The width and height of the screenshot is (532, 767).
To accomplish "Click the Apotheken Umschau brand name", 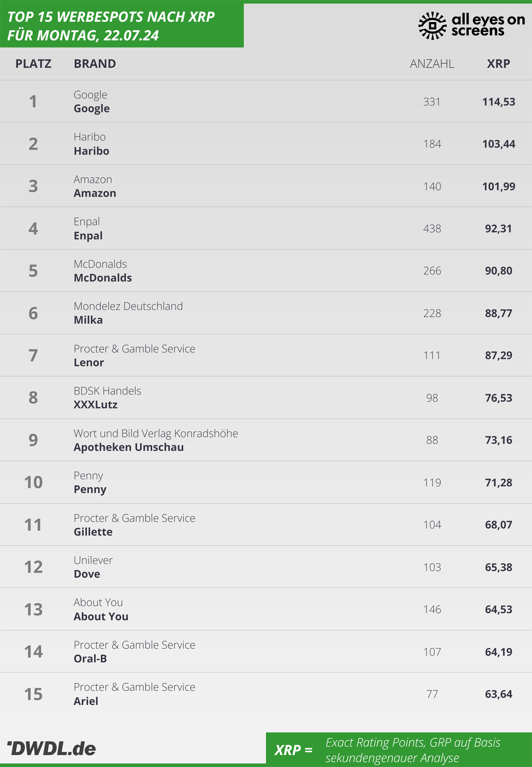I will [x=129, y=447].
